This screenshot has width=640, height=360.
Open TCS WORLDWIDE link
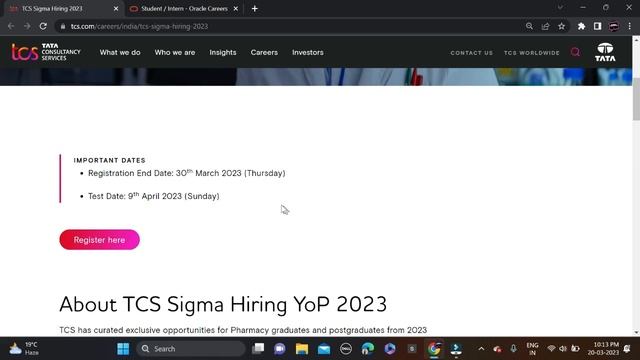(x=531, y=53)
